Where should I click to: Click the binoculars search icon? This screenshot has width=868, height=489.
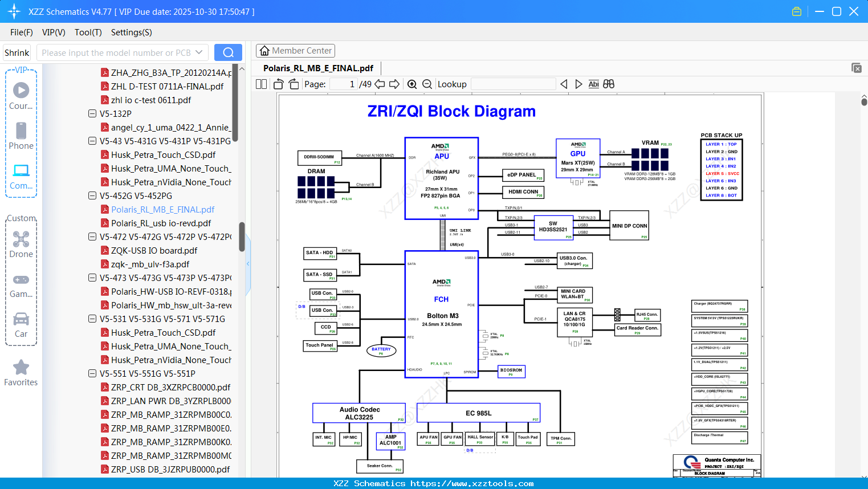(x=609, y=84)
